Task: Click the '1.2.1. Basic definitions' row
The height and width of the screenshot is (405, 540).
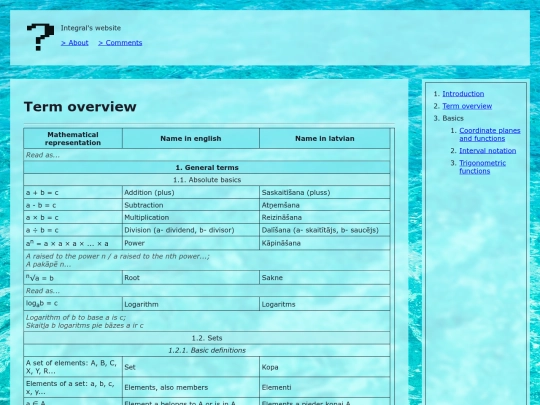Action: 207,350
